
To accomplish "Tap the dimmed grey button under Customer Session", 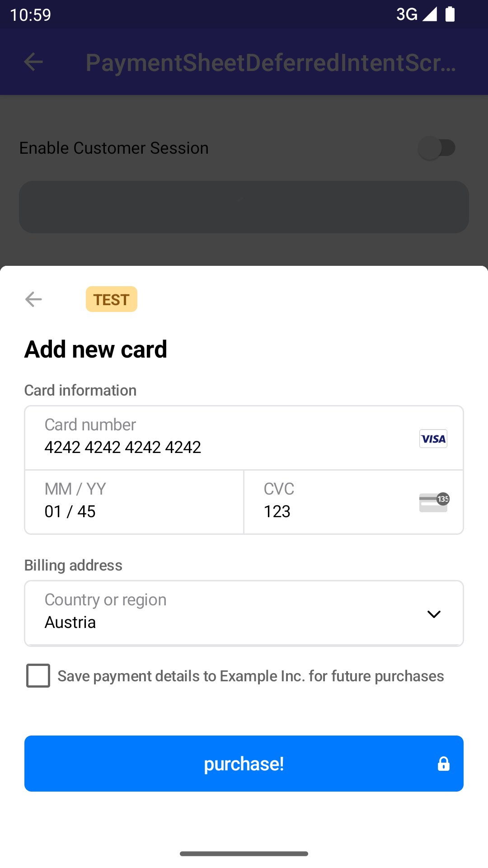I will (x=244, y=207).
